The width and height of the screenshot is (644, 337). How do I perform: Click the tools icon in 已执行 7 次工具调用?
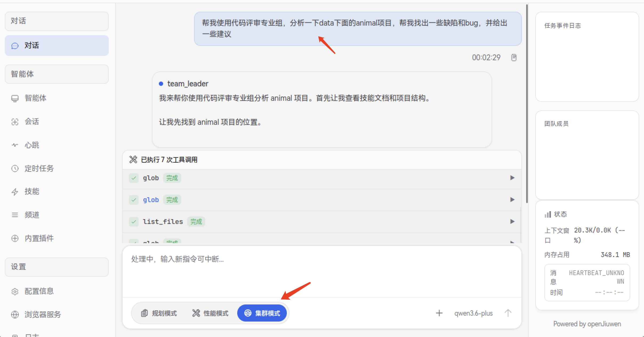(x=133, y=159)
